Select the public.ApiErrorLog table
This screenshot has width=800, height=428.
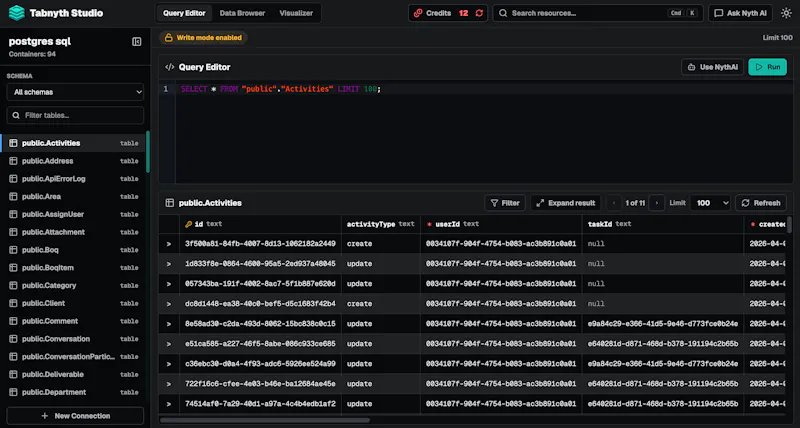[x=73, y=179]
